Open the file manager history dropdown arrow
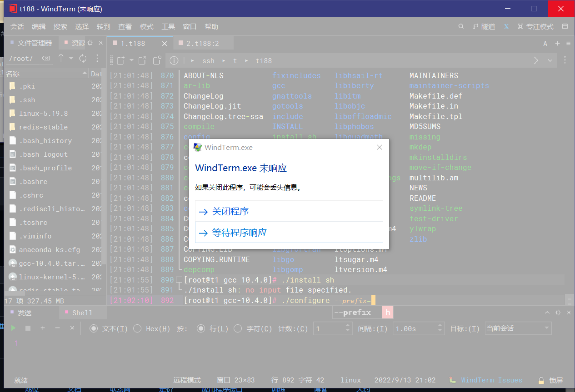Viewport: 575px width, 392px height. (71, 58)
